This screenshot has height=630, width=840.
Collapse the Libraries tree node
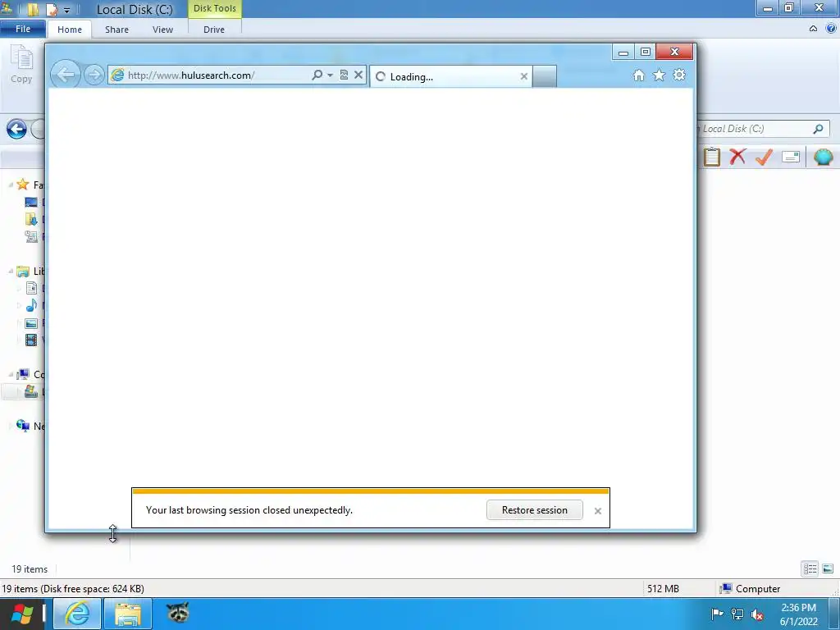pos(10,271)
